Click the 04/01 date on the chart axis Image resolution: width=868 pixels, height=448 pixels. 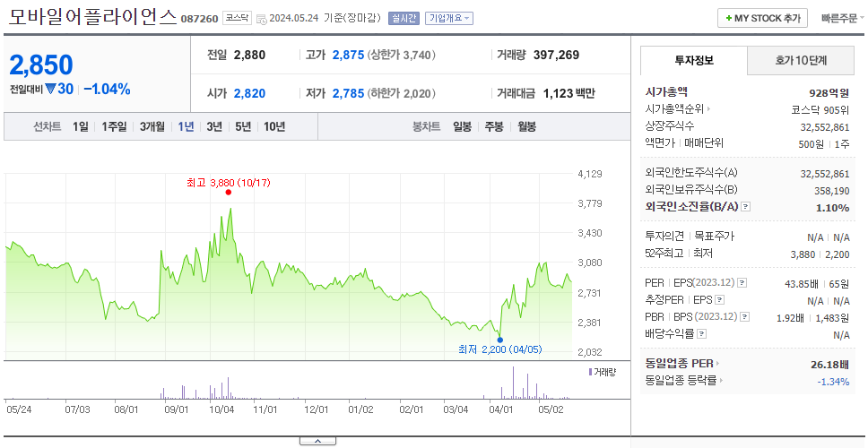[x=501, y=410]
